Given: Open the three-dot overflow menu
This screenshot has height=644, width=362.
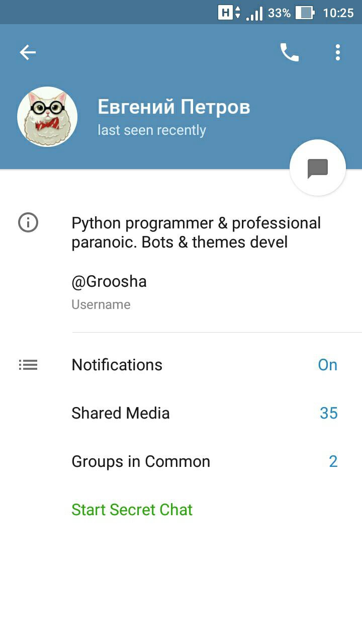Looking at the screenshot, I should pyautogui.click(x=338, y=52).
